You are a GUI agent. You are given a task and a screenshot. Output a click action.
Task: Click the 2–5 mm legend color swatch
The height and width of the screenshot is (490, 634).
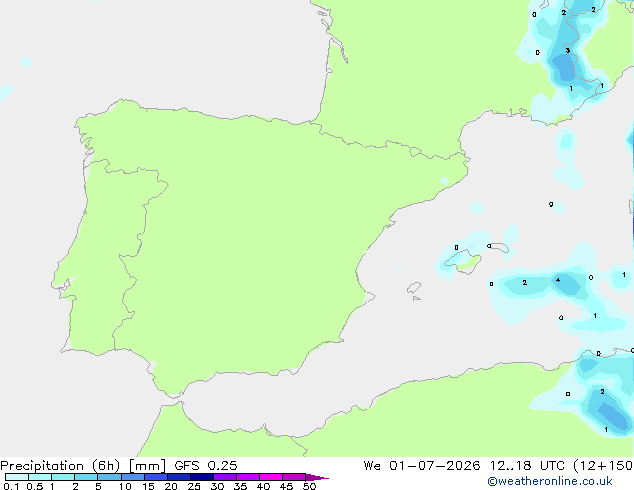point(86,477)
